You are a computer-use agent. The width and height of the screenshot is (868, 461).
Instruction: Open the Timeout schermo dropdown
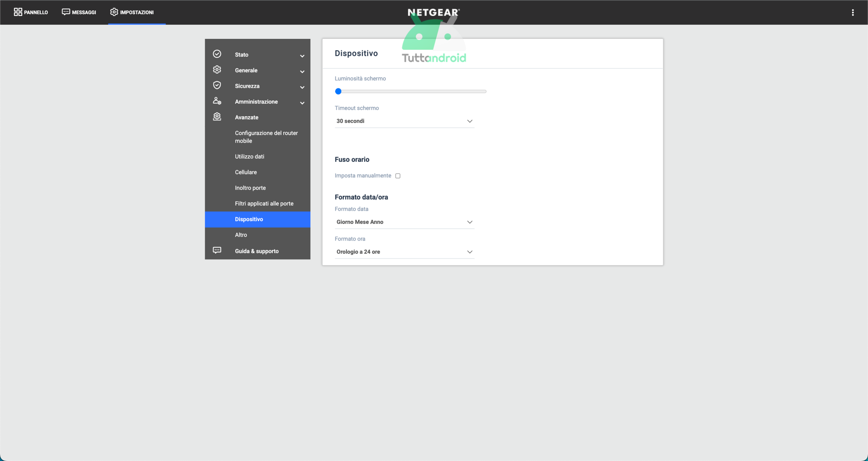click(x=404, y=121)
